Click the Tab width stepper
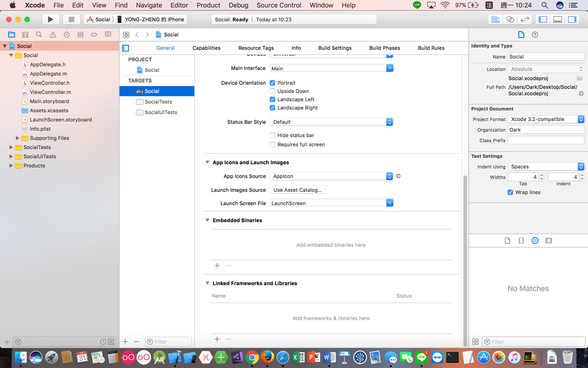Screen dimensions: 588x368 coord(542,177)
